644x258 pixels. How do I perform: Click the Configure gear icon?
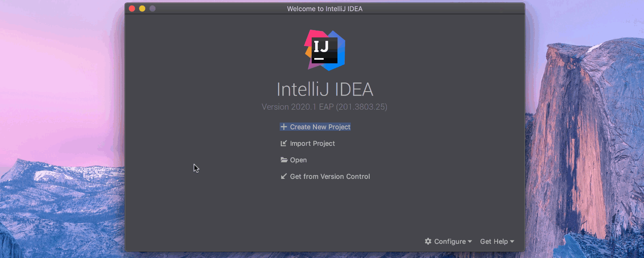pos(428,242)
